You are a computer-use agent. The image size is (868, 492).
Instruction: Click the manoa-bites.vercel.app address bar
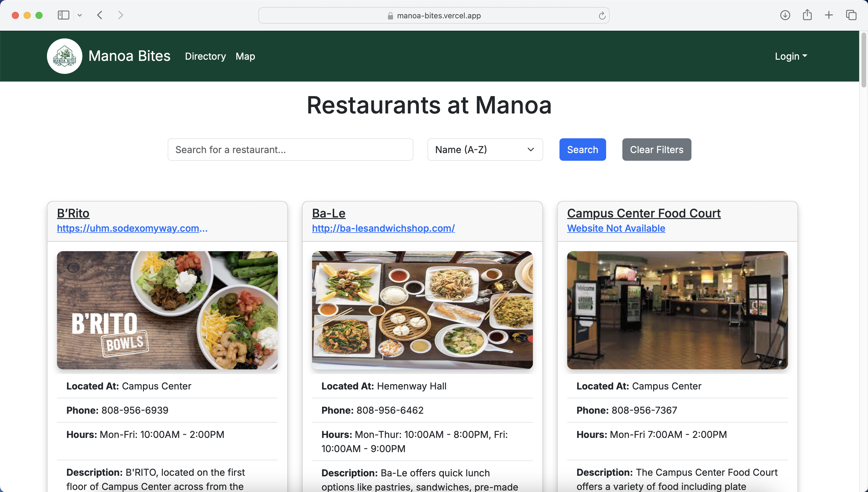434,16
